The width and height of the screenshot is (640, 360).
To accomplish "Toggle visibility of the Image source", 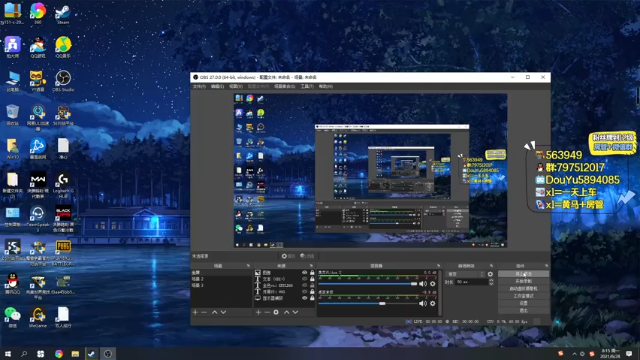I will tap(304, 272).
